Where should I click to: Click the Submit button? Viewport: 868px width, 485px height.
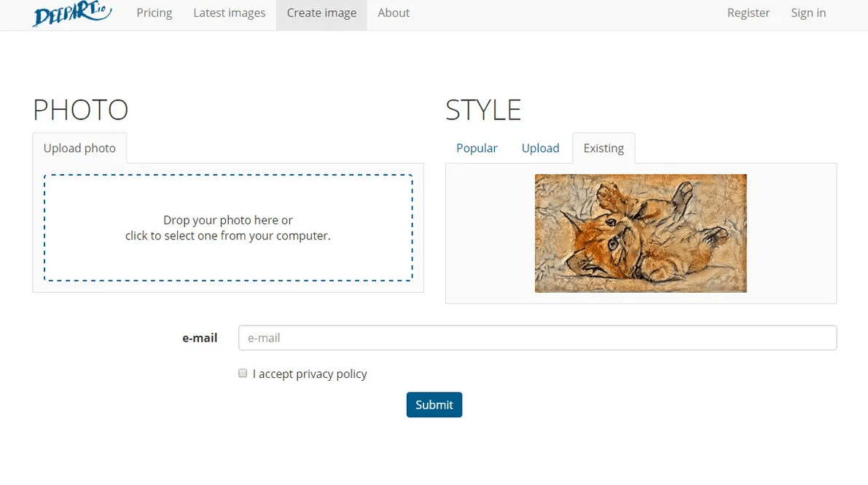point(434,405)
